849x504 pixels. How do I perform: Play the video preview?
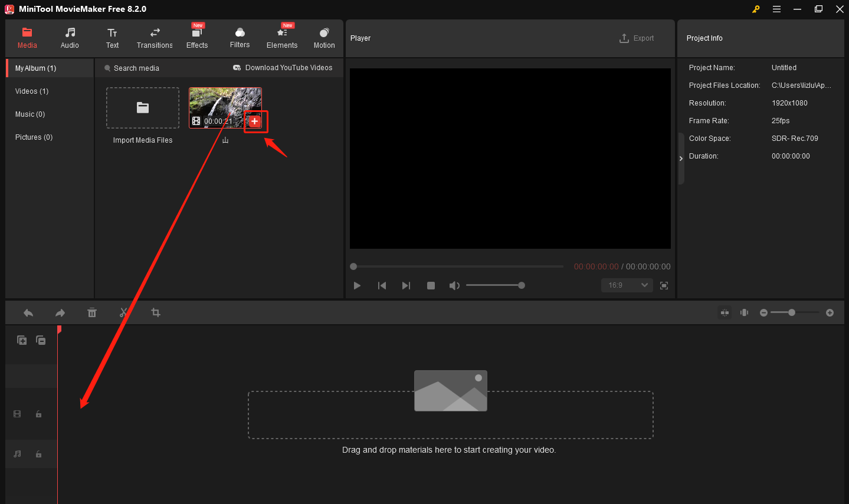(x=357, y=285)
